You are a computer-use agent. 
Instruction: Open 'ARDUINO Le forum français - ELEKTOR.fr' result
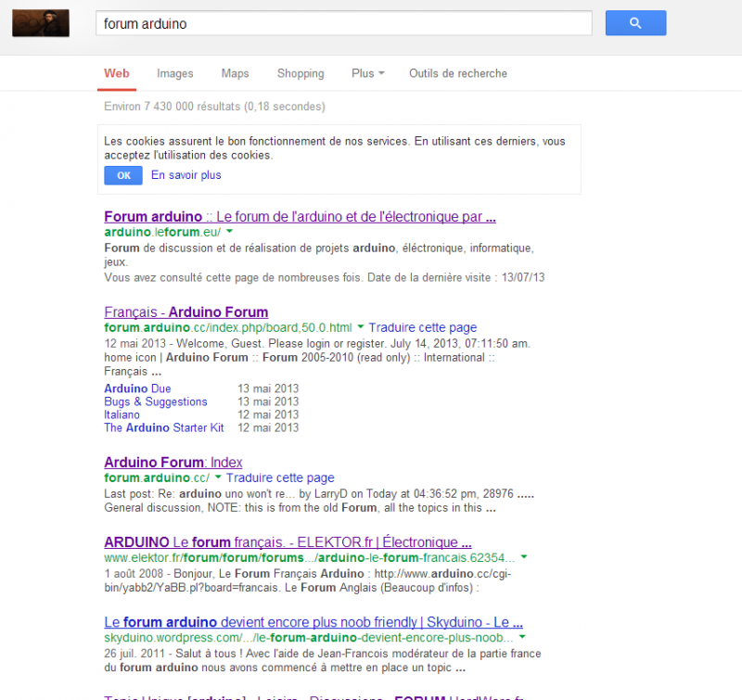288,542
